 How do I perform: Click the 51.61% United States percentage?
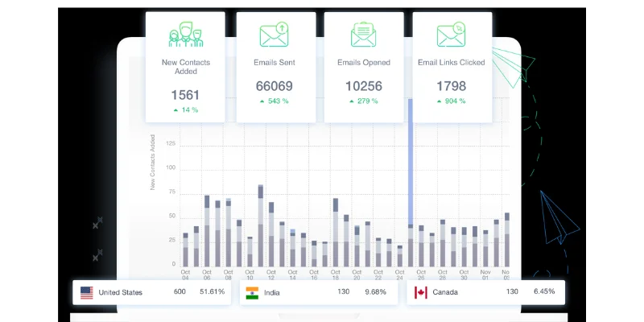click(213, 291)
